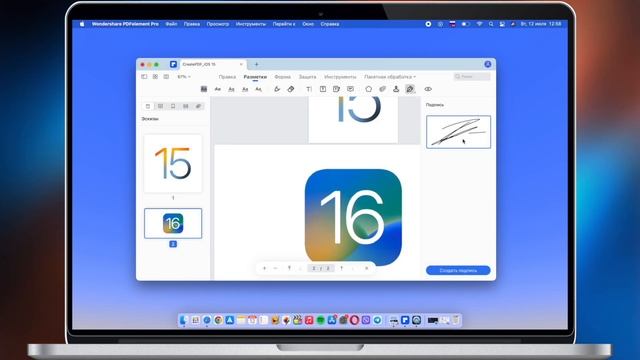
Task: Click the page number field showing 2 / 2
Action: pos(321,268)
